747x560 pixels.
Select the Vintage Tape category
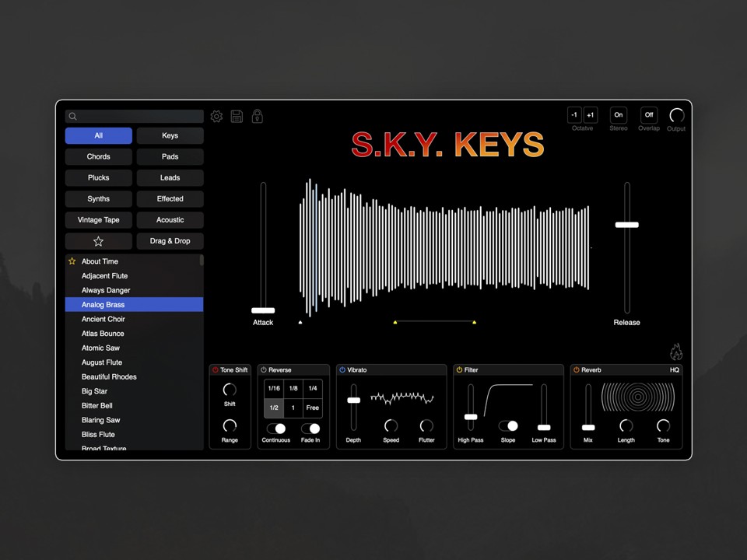point(99,220)
